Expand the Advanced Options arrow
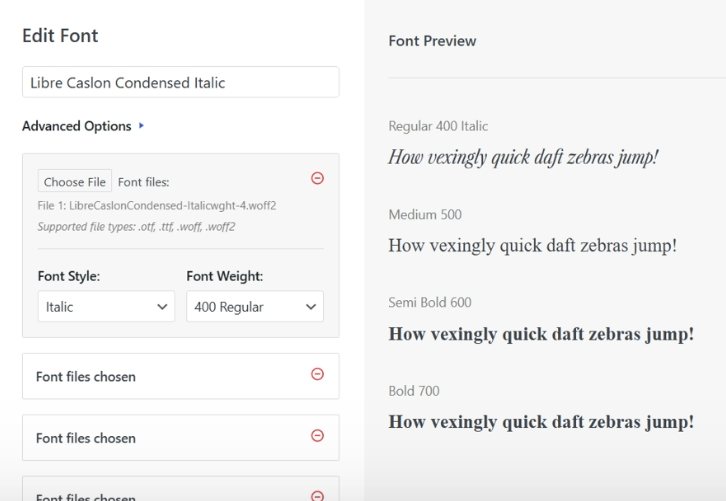The width and height of the screenshot is (726, 501). [142, 127]
